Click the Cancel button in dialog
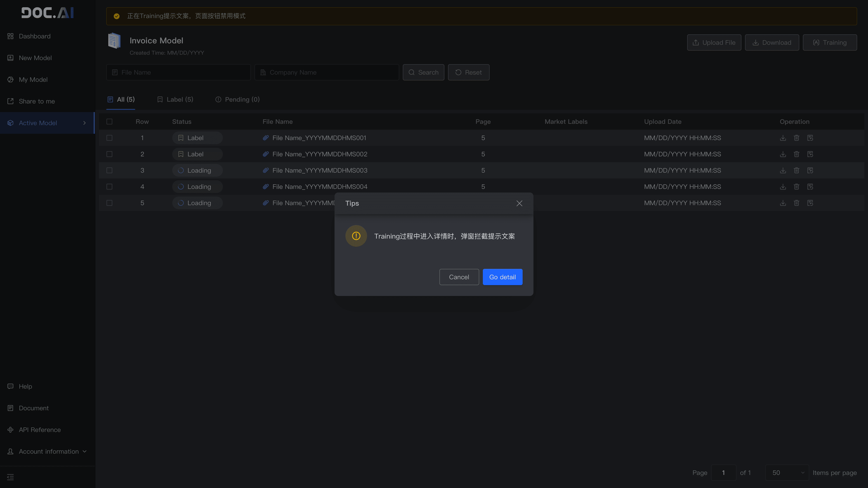 click(459, 277)
